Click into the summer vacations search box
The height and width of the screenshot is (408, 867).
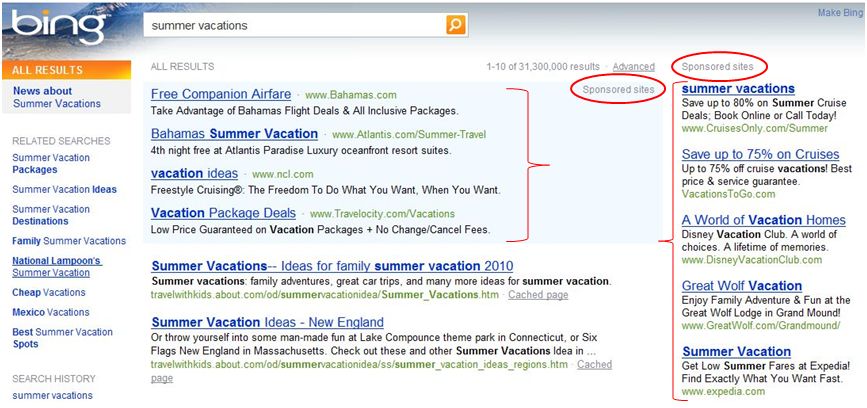click(x=294, y=25)
